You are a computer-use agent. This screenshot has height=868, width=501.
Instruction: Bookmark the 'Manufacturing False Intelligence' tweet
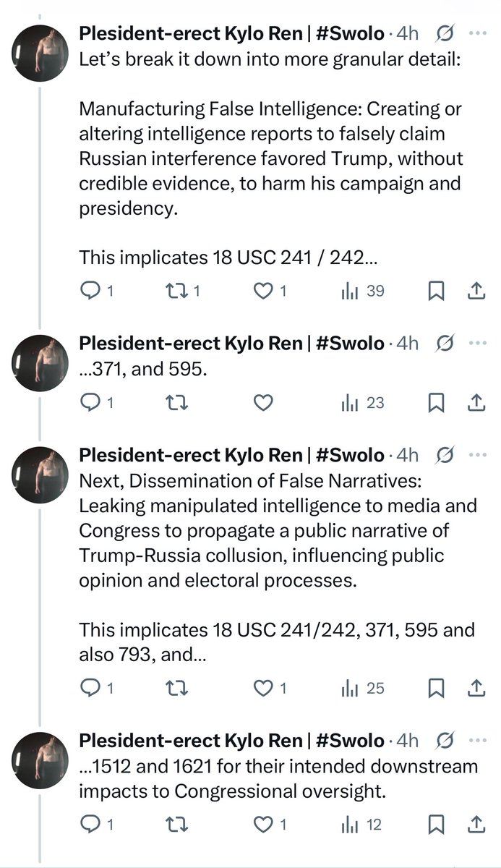[x=436, y=291]
